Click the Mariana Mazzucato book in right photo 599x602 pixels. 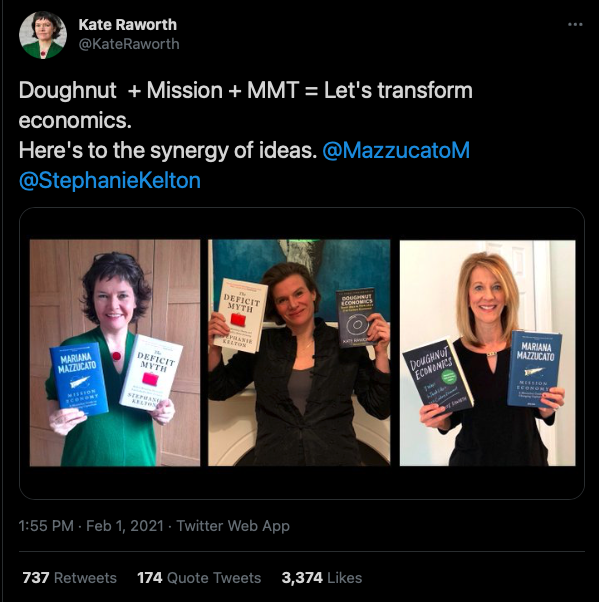(x=535, y=369)
